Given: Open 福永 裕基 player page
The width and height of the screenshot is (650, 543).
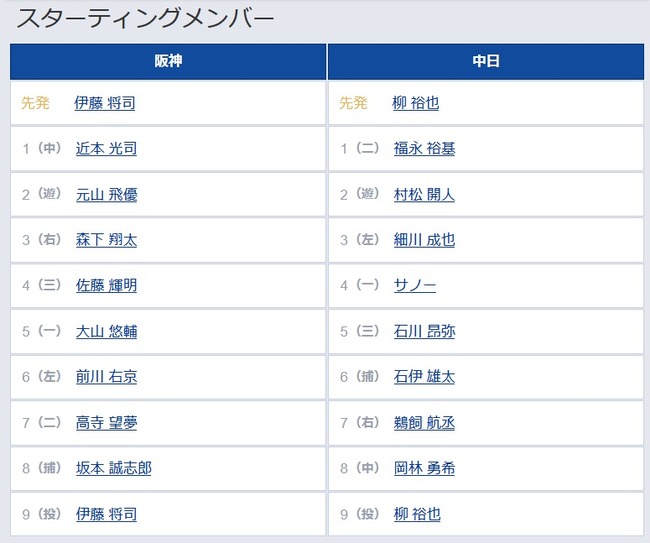Looking at the screenshot, I should coord(424,148).
